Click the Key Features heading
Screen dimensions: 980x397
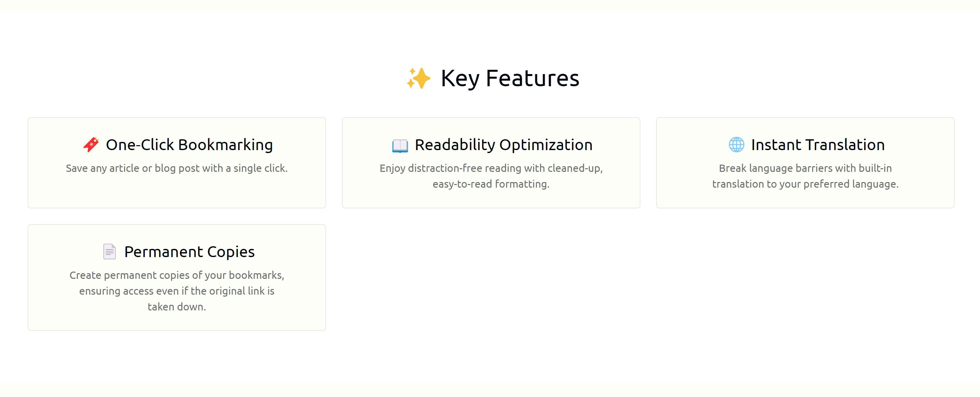(x=510, y=78)
